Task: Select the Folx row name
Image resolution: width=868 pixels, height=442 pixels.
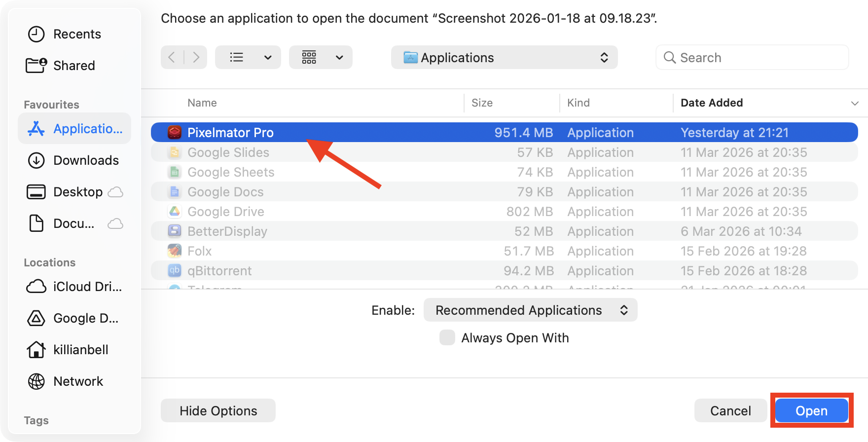Action: click(200, 251)
